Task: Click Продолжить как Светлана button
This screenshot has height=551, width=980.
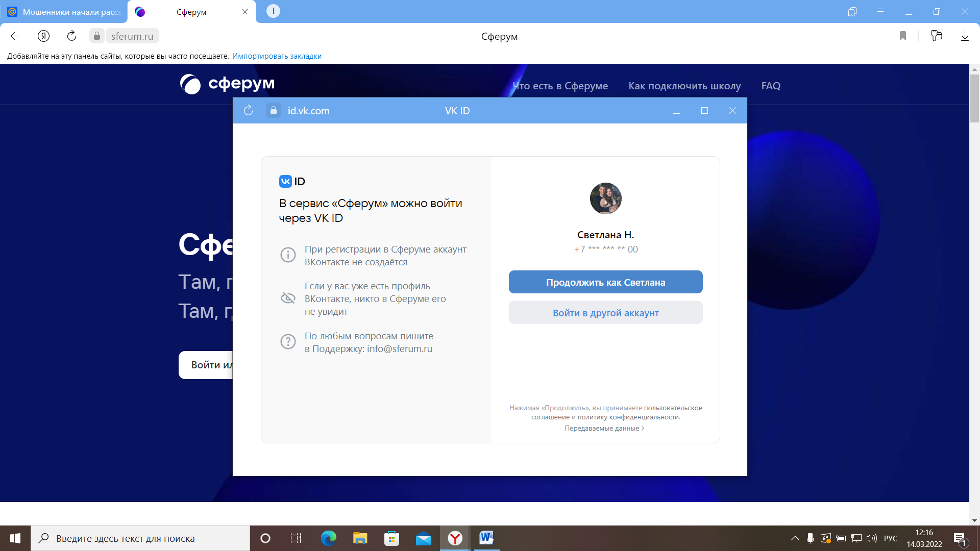Action: (x=606, y=282)
